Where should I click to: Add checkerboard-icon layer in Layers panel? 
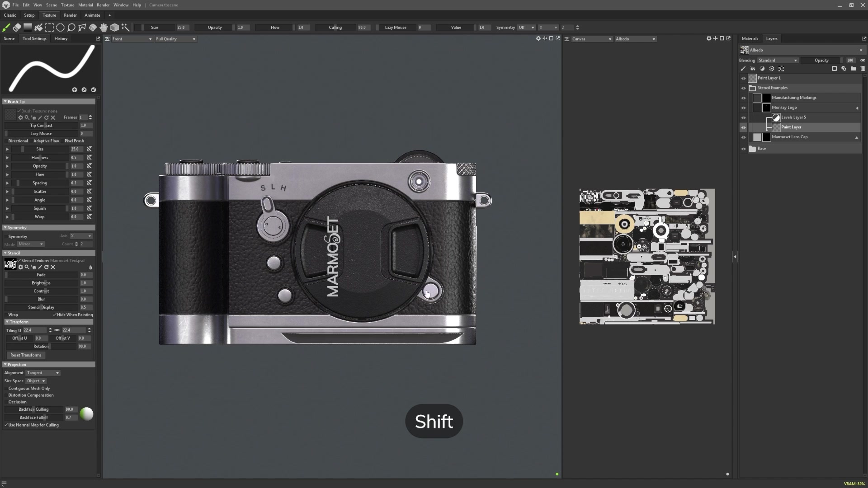(x=781, y=69)
